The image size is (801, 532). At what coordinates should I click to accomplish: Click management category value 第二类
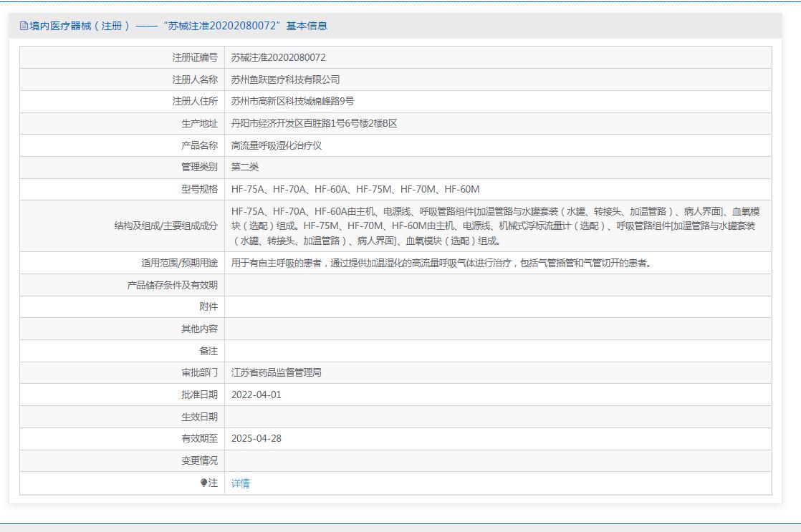click(x=245, y=167)
